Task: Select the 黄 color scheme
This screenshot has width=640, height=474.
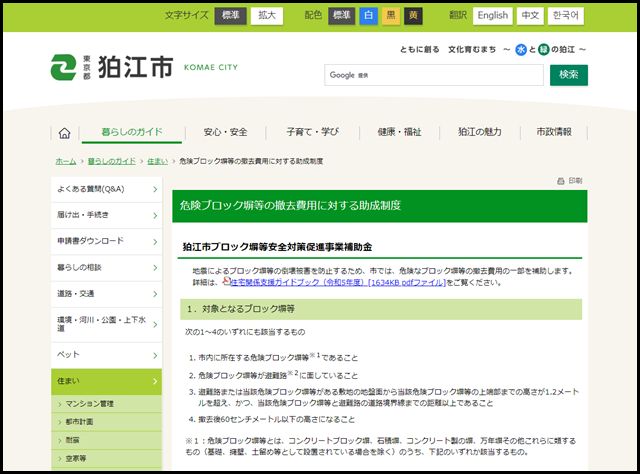Action: tap(413, 15)
